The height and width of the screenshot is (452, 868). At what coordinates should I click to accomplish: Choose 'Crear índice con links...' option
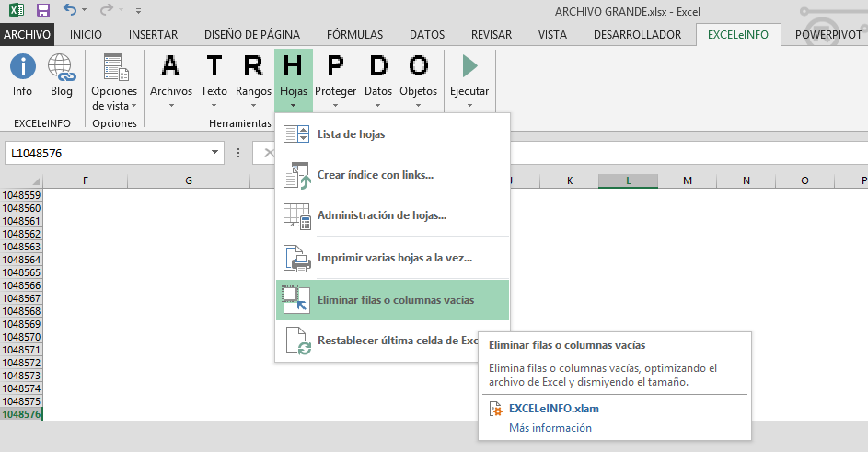point(375,175)
